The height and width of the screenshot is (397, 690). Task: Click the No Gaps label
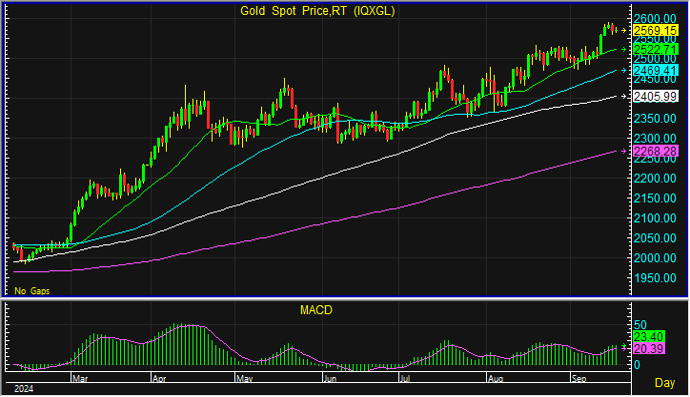tap(32, 291)
